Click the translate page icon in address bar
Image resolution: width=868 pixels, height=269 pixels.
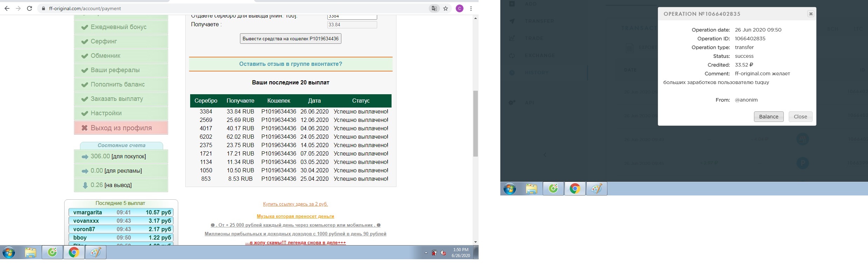[434, 8]
